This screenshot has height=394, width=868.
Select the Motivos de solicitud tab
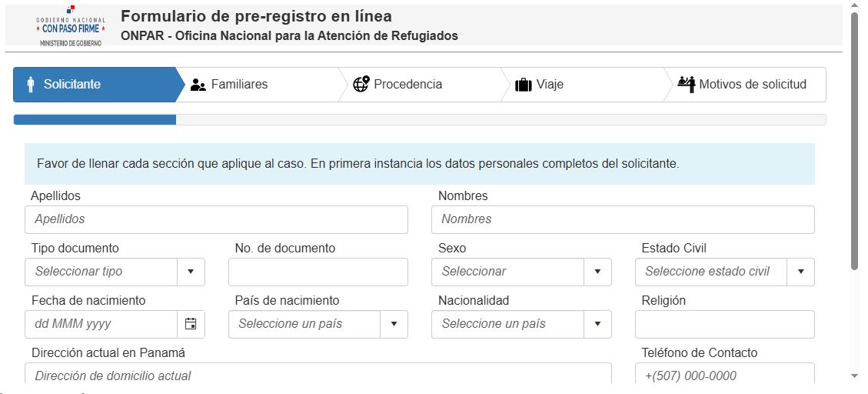[x=752, y=85]
